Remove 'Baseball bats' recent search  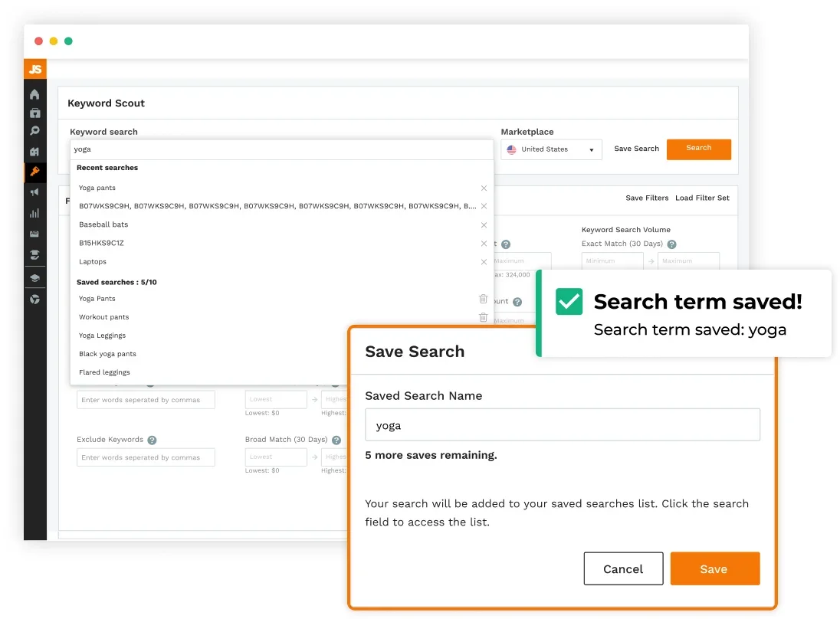coord(484,225)
